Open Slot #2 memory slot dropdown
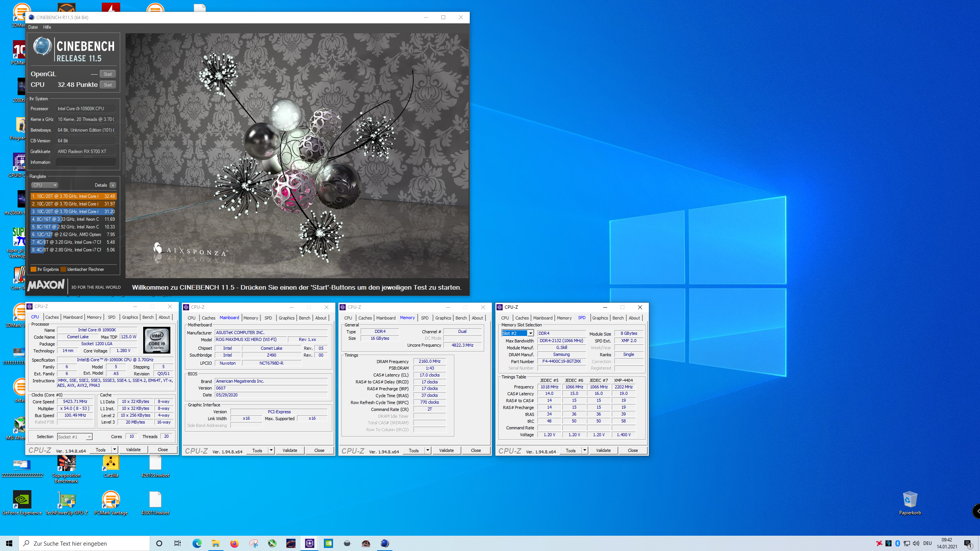980x551 pixels. click(x=518, y=333)
